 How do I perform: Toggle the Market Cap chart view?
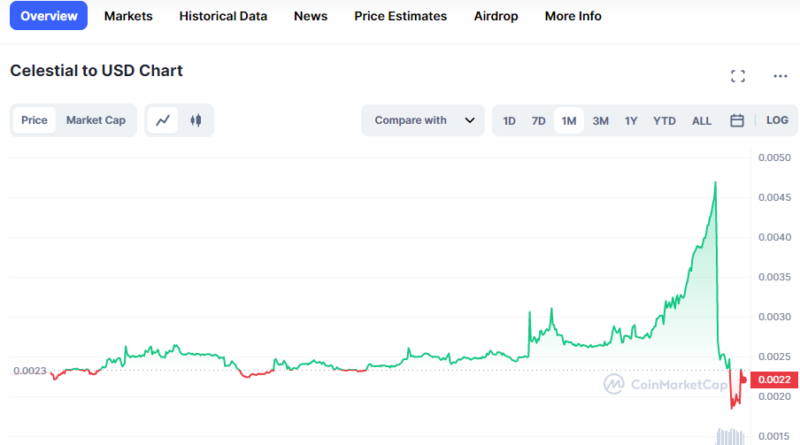[x=96, y=120]
